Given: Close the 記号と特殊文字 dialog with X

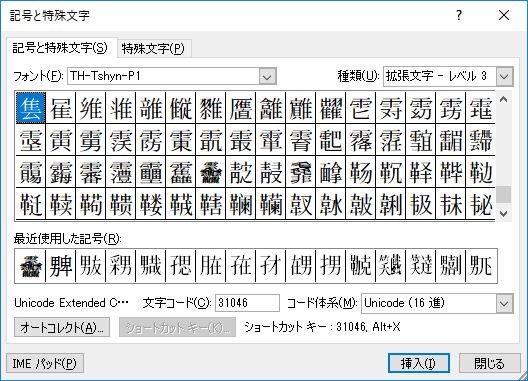Looking at the screenshot, I should point(504,15).
